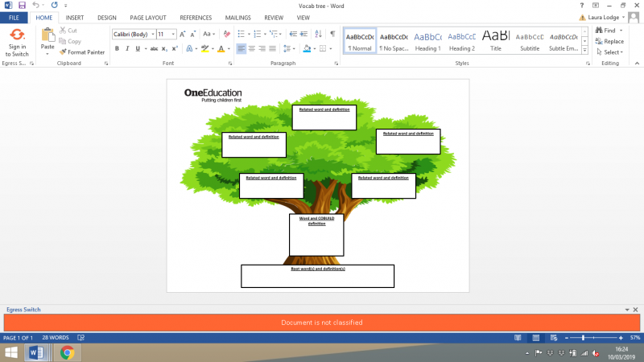Screen dimensions: 644x362
Task: Click the Replace button
Action: coord(610,41)
